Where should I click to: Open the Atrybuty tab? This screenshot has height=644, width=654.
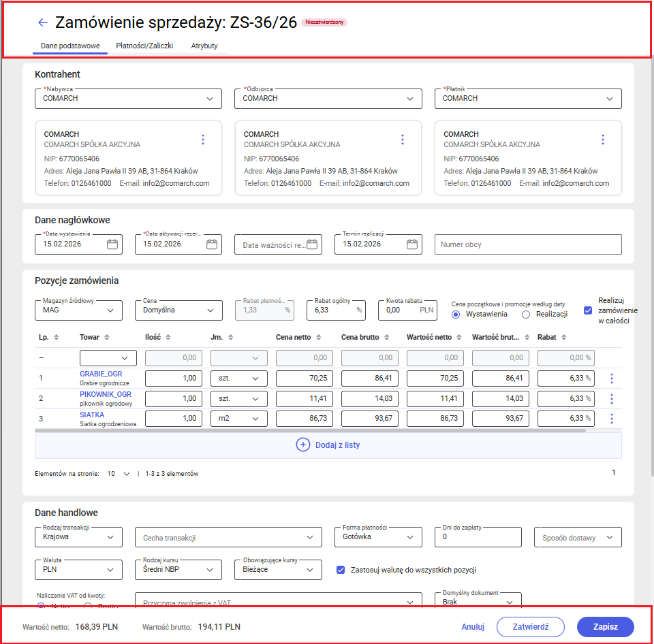[x=204, y=46]
